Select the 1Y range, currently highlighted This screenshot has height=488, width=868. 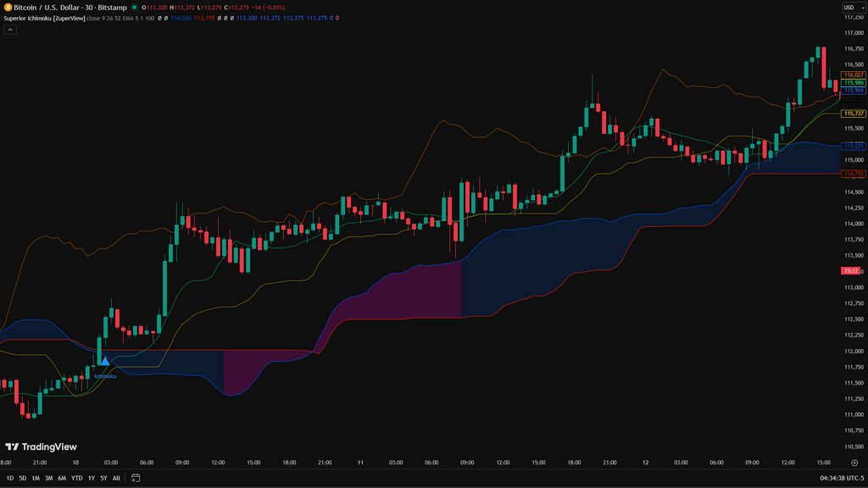(92, 478)
